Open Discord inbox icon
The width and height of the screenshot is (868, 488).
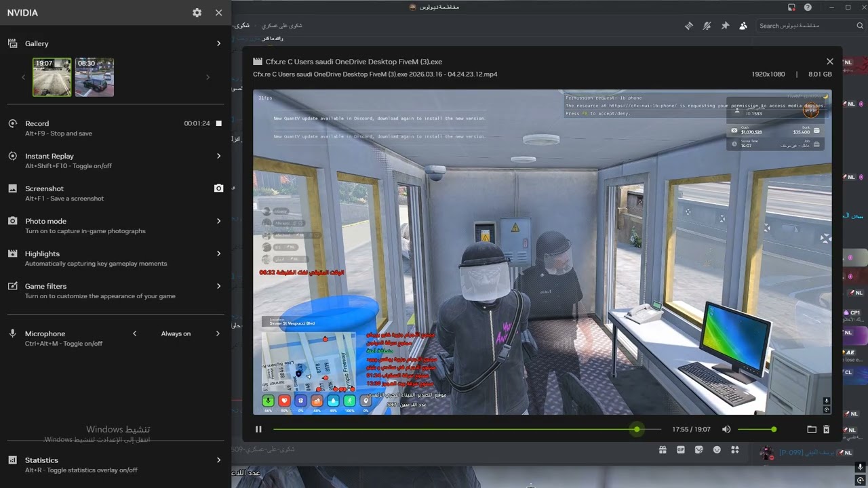(x=791, y=7)
